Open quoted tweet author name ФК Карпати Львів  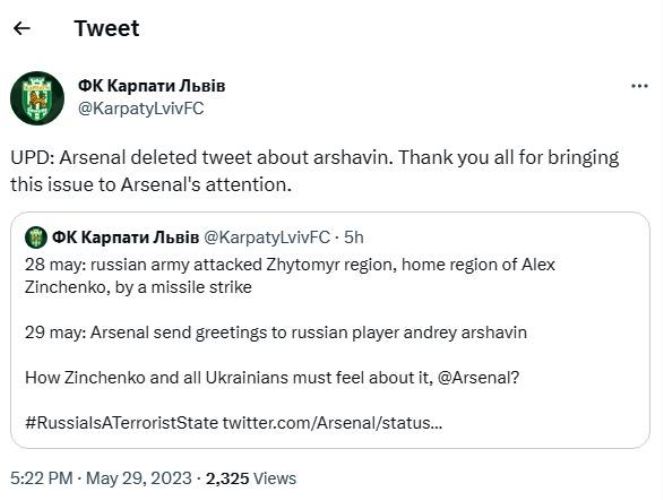coord(125,238)
